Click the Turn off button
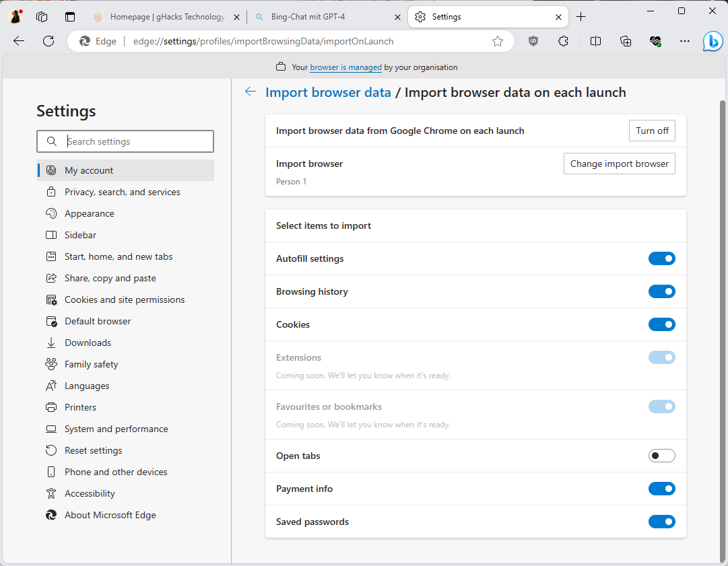 click(652, 131)
